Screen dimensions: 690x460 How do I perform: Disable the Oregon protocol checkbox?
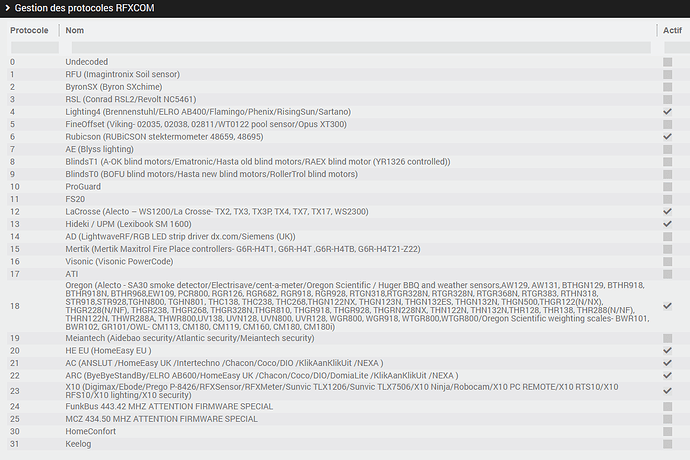click(x=667, y=306)
